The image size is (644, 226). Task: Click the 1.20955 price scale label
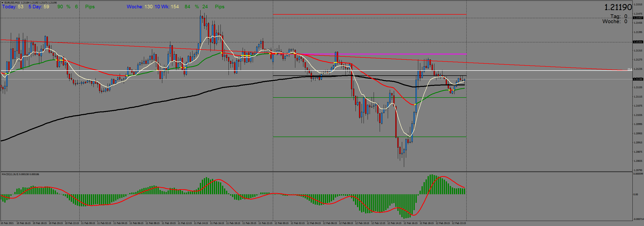point(638,134)
